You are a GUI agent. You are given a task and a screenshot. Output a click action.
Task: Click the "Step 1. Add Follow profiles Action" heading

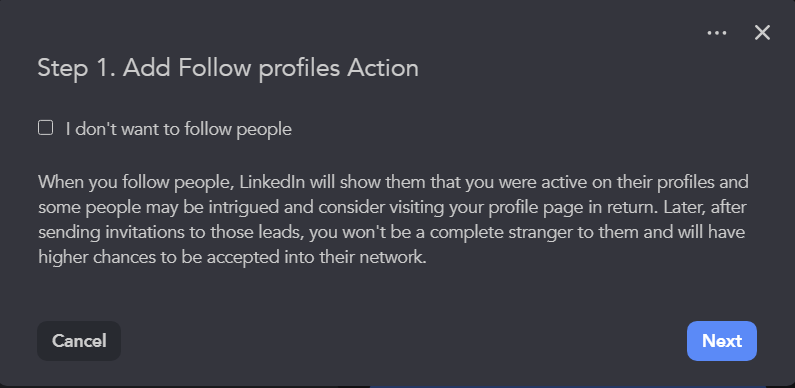pyautogui.click(x=228, y=68)
